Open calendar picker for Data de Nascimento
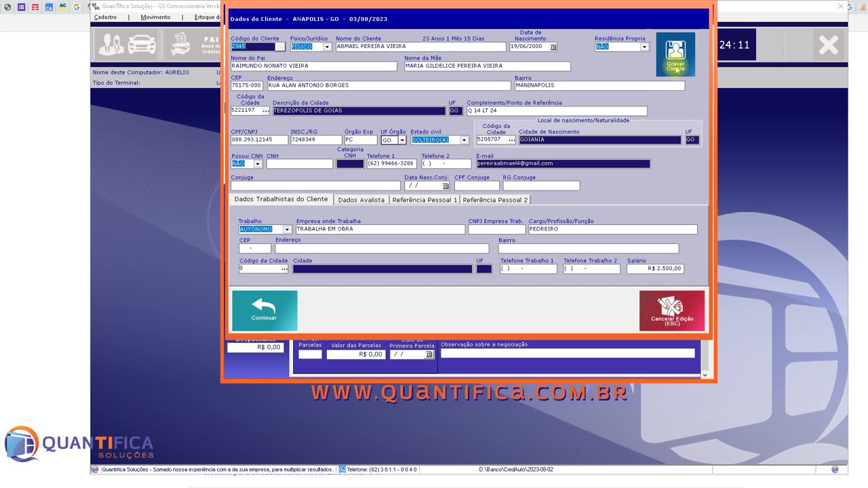868x488 pixels. (553, 47)
